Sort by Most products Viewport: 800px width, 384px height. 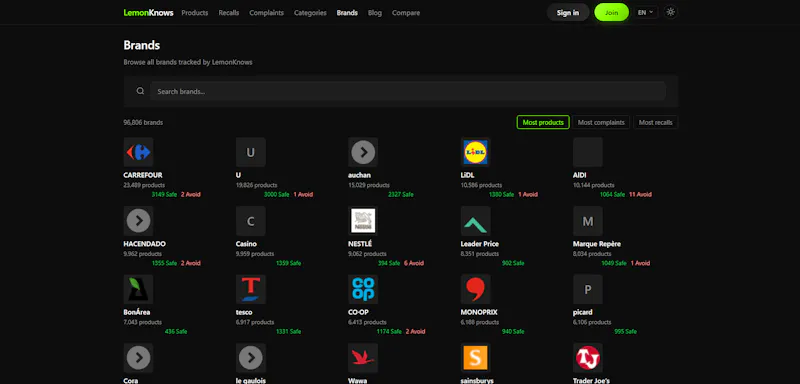point(543,122)
